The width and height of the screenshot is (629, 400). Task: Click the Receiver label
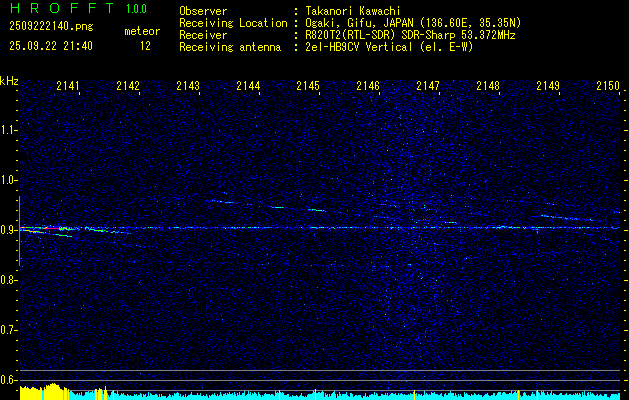tap(203, 35)
